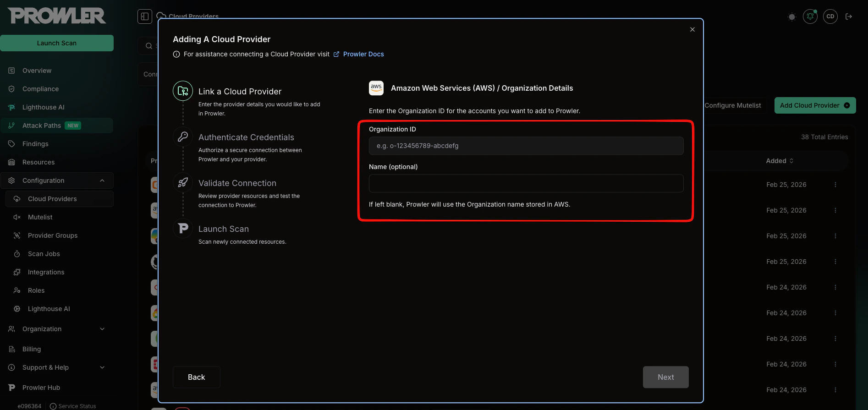868x410 pixels.
Task: Open notifications bell icon
Action: click(810, 16)
